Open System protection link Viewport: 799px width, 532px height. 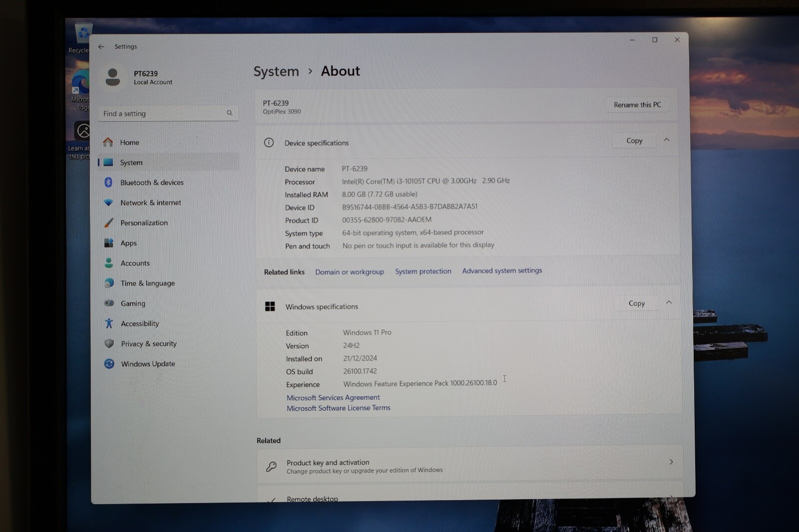[423, 271]
